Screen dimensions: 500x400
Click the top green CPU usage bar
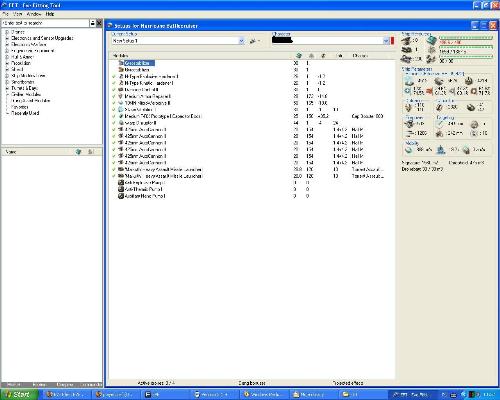pyautogui.click(x=466, y=38)
